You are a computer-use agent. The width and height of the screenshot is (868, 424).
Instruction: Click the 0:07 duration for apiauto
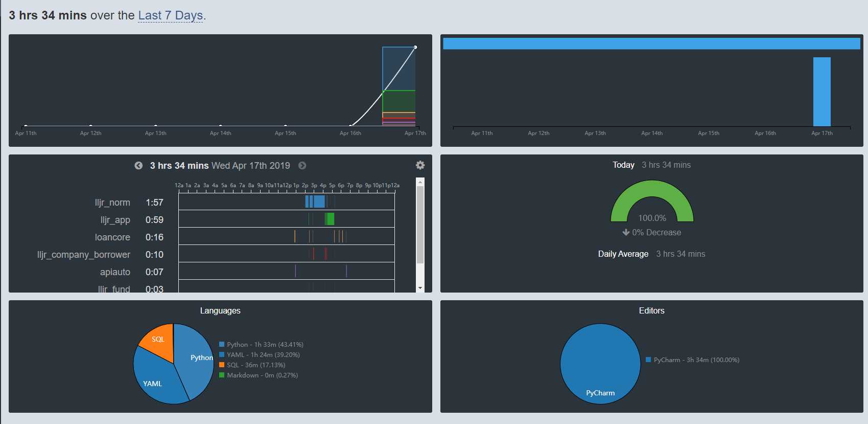pos(154,272)
